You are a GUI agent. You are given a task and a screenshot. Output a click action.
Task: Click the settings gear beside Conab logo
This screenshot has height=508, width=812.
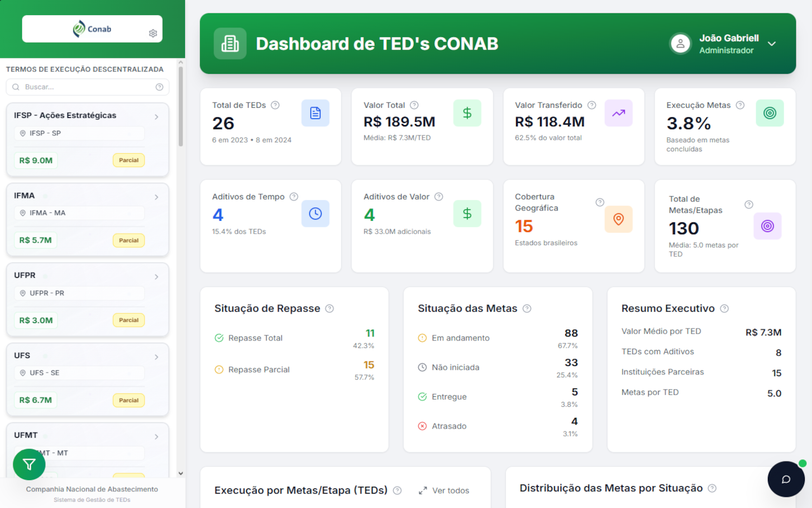click(152, 34)
